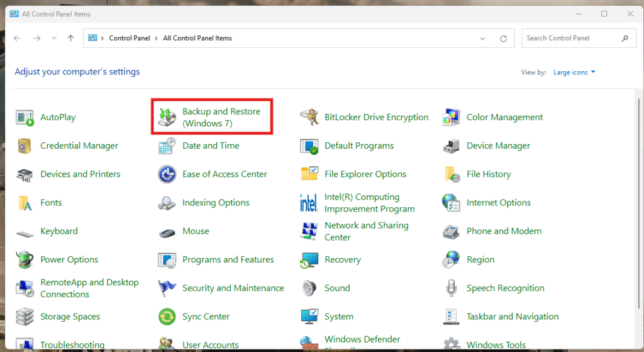The height and width of the screenshot is (352, 644).
Task: Maximize the Control Panel window
Action: tap(604, 14)
